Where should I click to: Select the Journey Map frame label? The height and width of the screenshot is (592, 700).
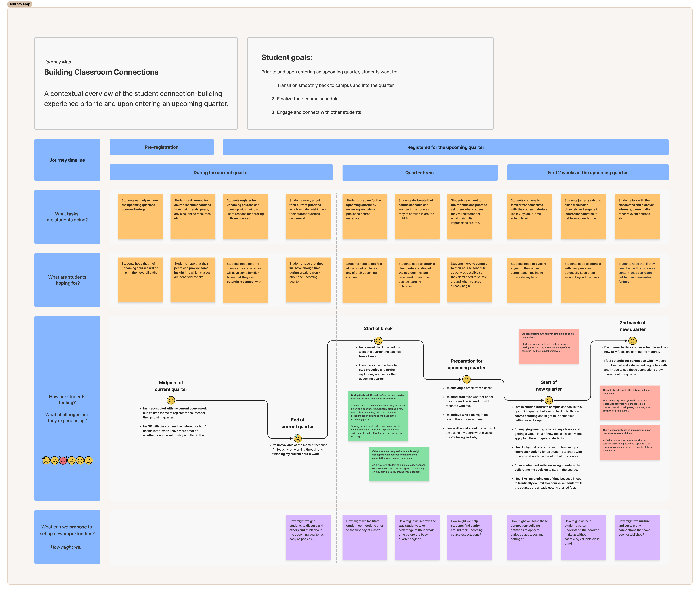(19, 4)
